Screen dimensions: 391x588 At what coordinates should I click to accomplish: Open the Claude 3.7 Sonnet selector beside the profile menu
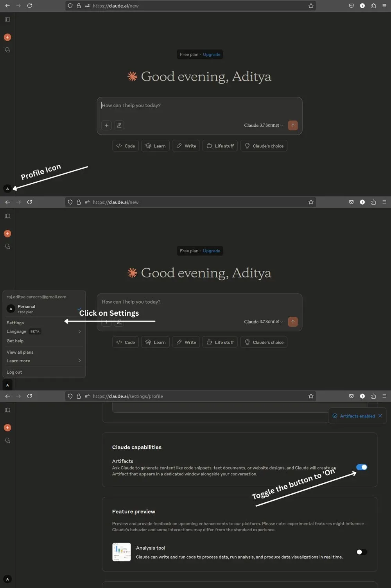(263, 322)
